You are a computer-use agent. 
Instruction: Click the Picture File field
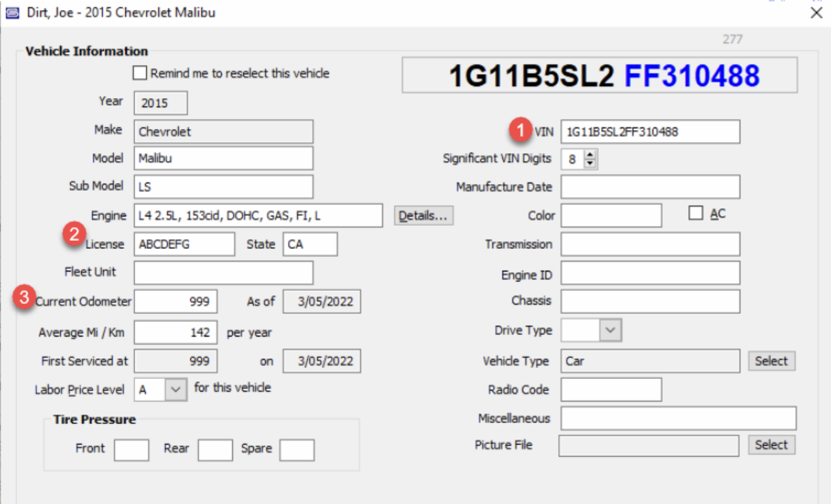pyautogui.click(x=649, y=446)
